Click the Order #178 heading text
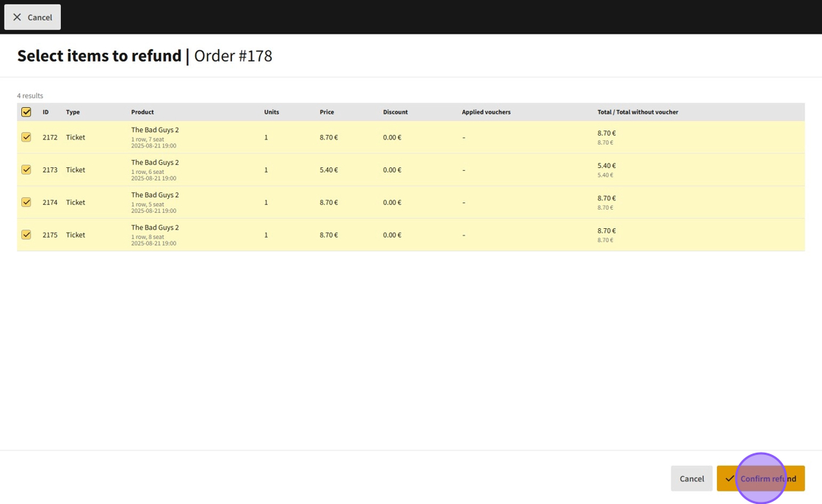Viewport: 822px width, 504px height. coord(233,56)
